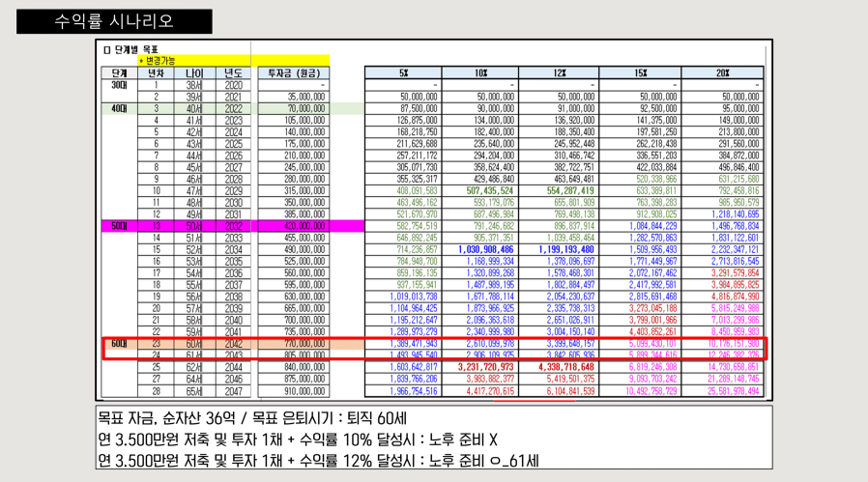Select the bold blue 1,030,908,486 cell
Screen dimensions: 868x482
tap(486, 249)
